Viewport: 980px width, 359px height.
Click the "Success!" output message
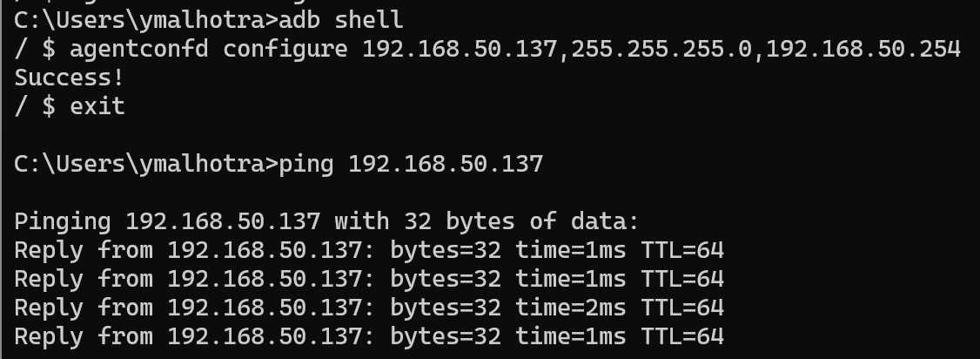point(70,77)
